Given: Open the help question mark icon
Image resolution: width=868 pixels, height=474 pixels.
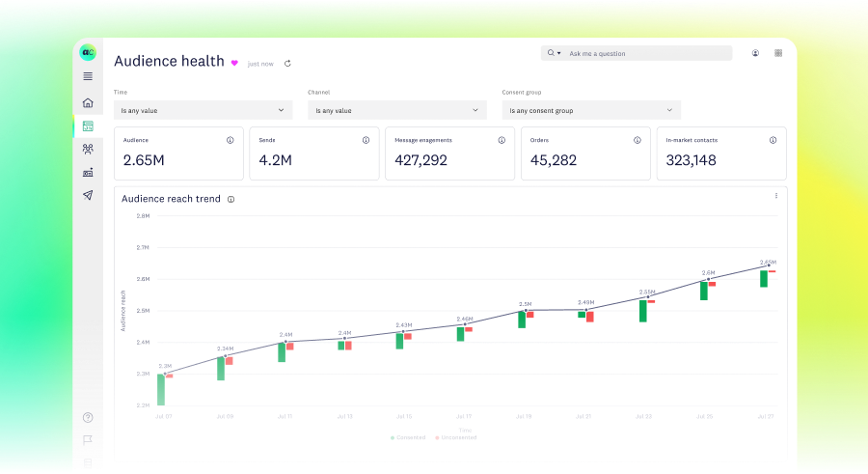Looking at the screenshot, I should (x=88, y=418).
